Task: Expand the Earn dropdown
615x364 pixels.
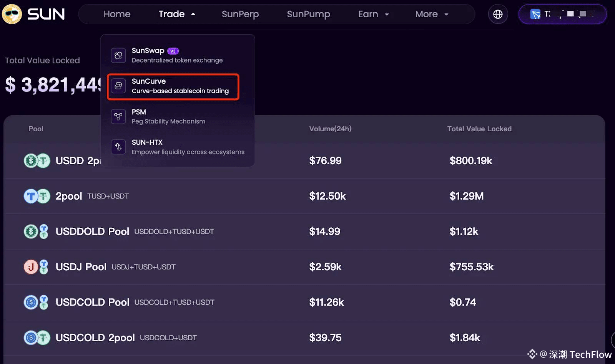Action: tap(373, 14)
